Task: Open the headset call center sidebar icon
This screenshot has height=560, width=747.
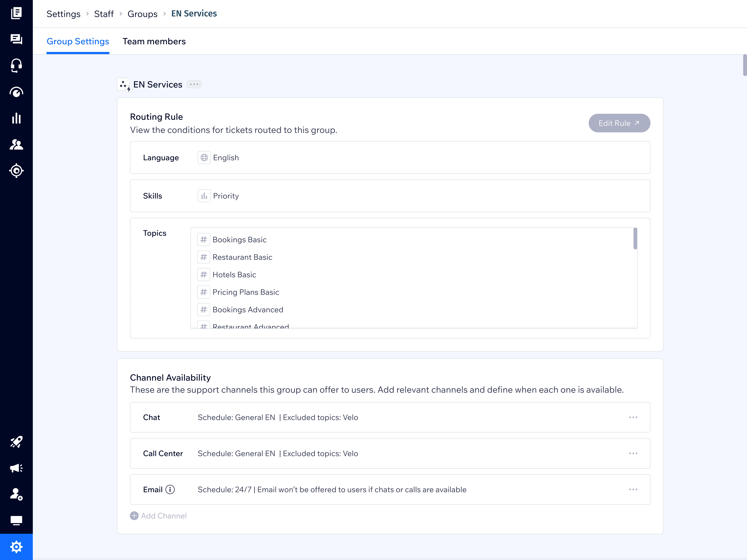Action: point(16,65)
